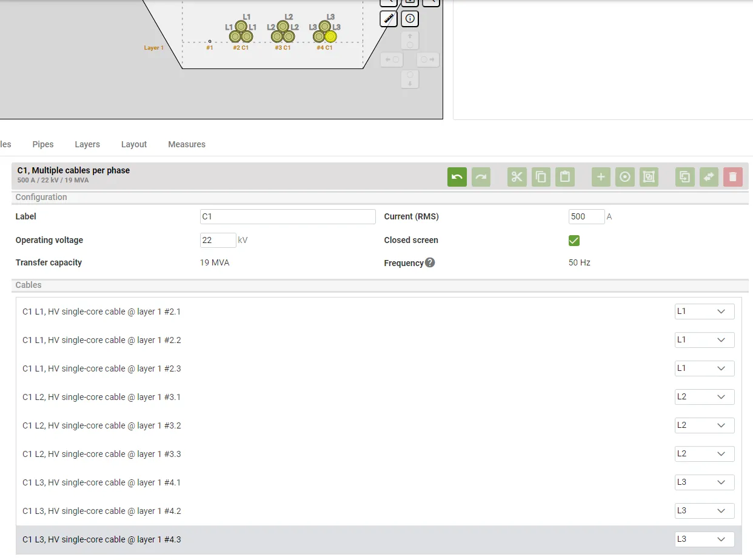Open the info circle tool
Viewport: 753px width, 560px height.
coord(410,19)
